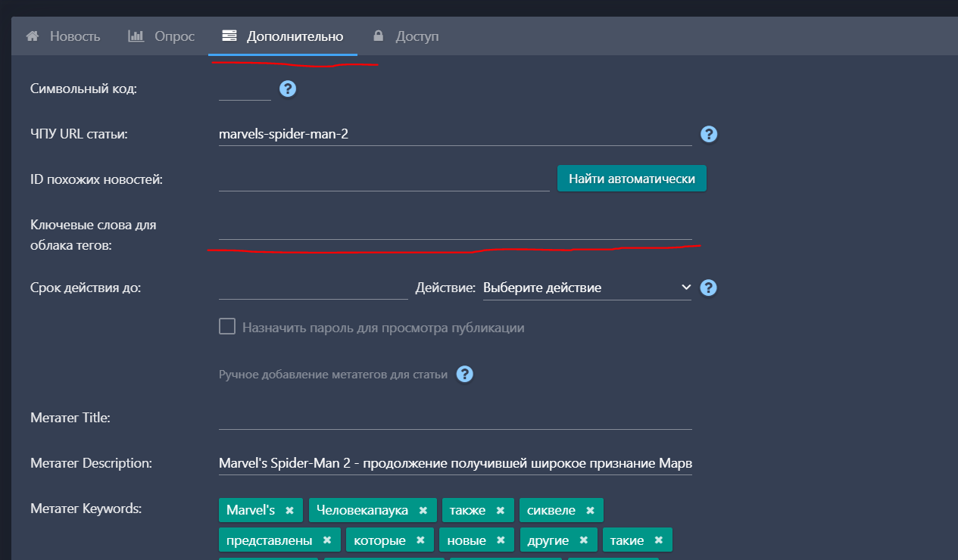Open the Опрос tab

pos(162,36)
